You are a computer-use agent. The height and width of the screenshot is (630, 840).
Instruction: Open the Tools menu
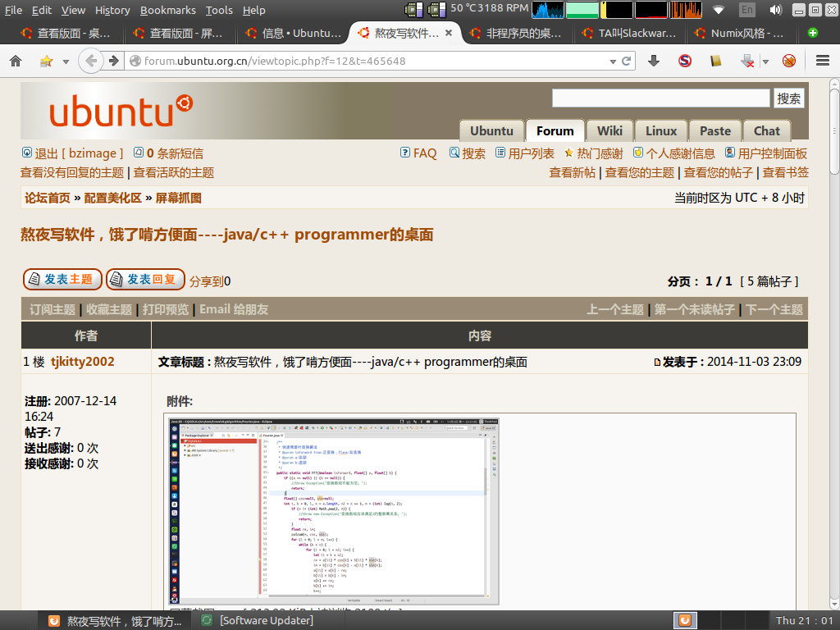tap(219, 10)
